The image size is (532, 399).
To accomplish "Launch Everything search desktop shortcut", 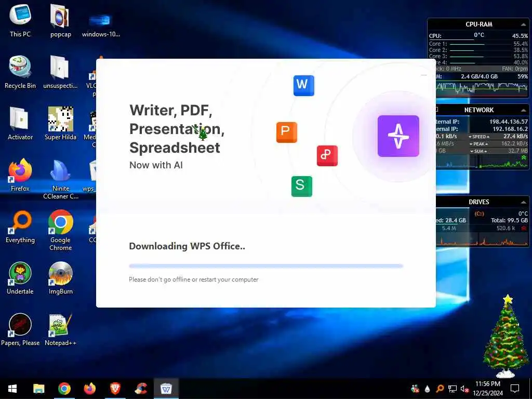I will coord(20,227).
